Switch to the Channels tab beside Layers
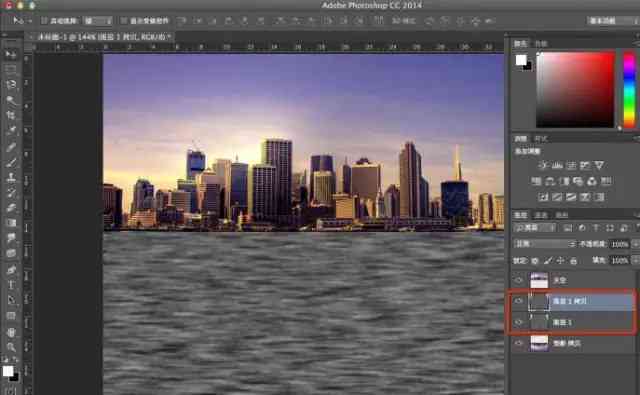640x395 pixels. pos(541,215)
